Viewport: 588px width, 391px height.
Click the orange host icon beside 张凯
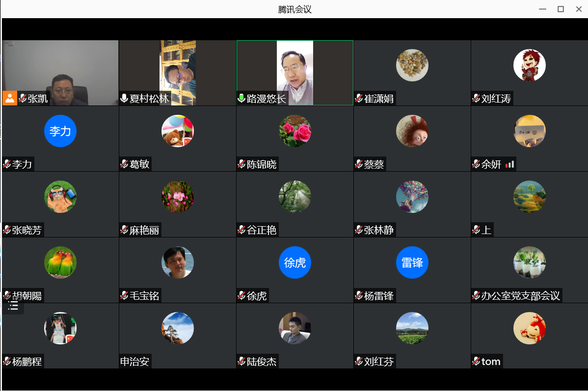pos(10,98)
